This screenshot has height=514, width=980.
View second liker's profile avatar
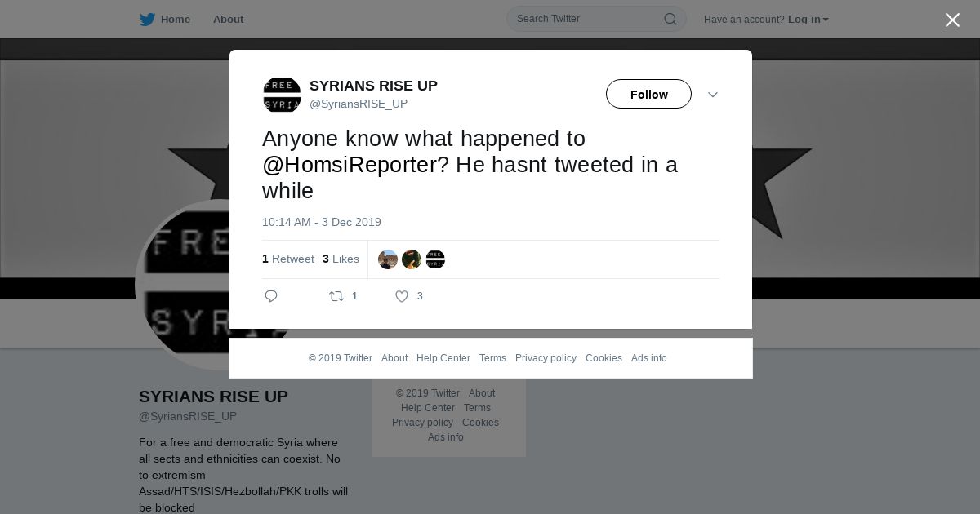(x=412, y=259)
